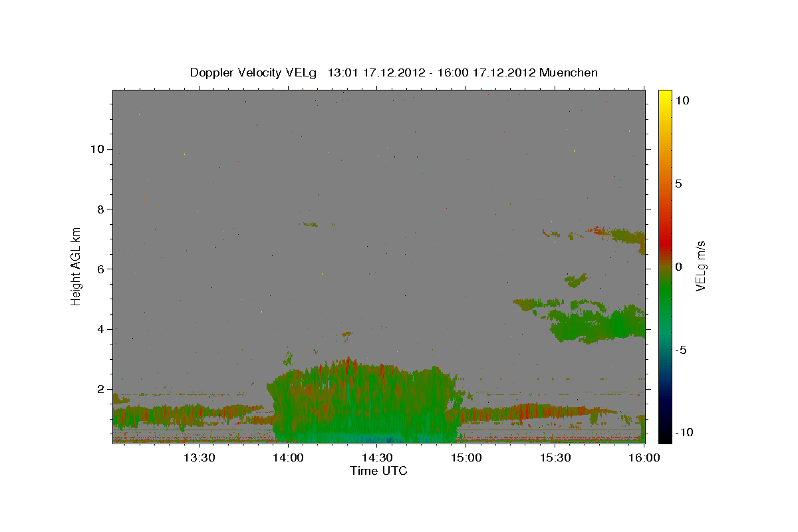
Task: Click the colorbar value 5 label
Action: pos(678,184)
